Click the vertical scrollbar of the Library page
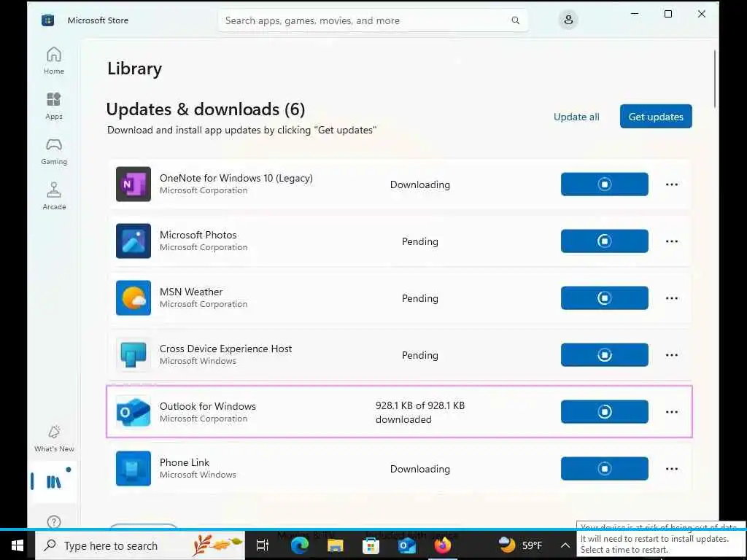This screenshot has height=560, width=747. pos(715,79)
